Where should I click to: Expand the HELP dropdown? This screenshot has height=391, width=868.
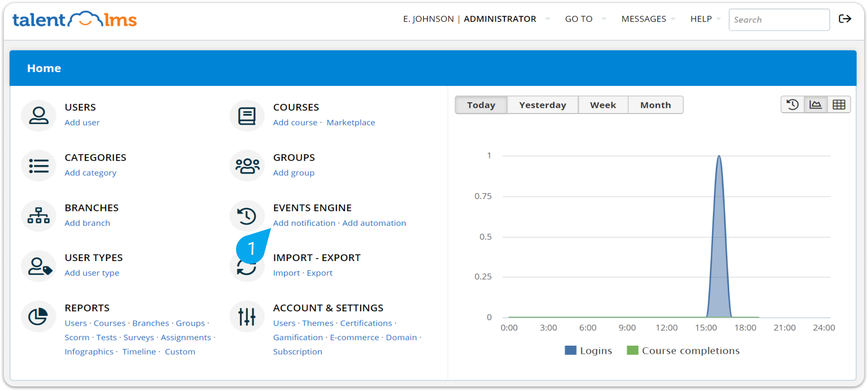[705, 19]
